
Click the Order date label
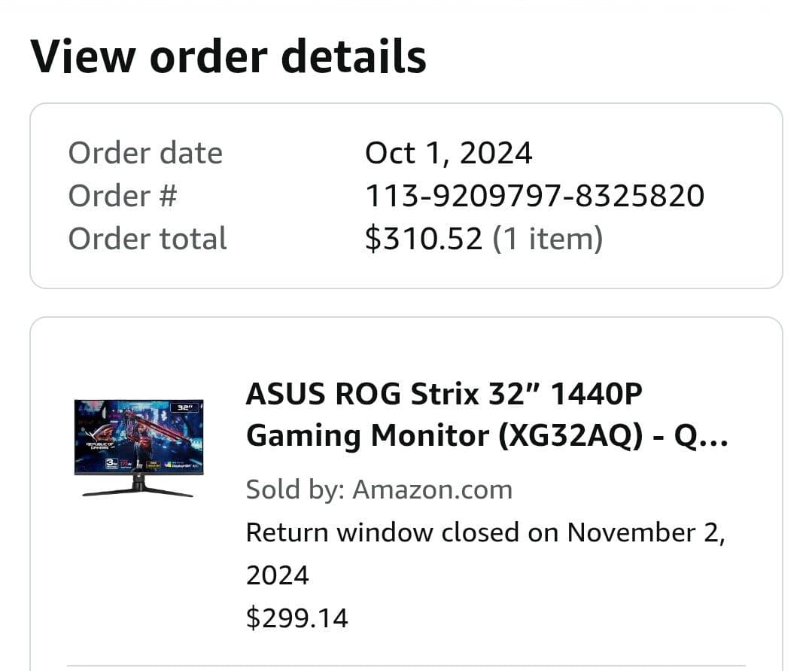point(145,153)
